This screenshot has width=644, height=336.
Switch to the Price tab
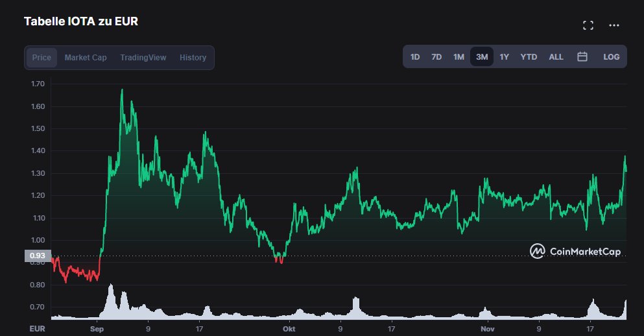point(42,58)
